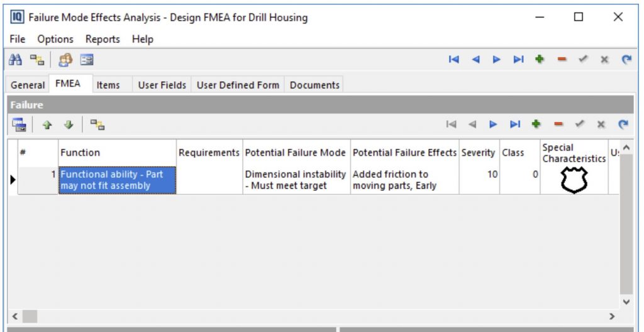644x332 pixels.
Task: Open the Options menu
Action: 55,39
